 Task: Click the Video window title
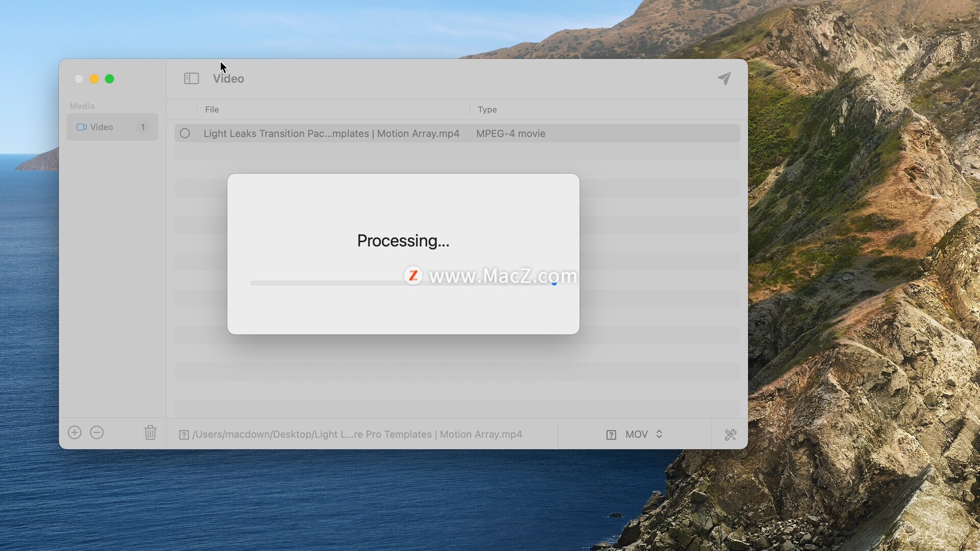(228, 79)
